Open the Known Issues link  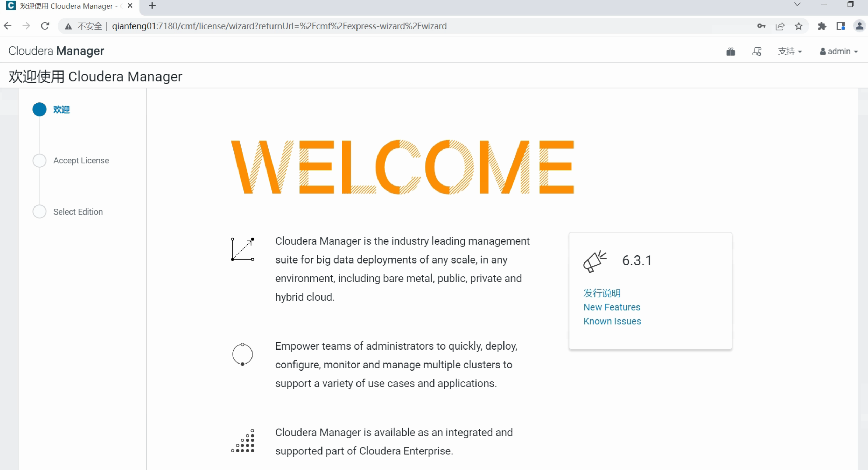(612, 321)
